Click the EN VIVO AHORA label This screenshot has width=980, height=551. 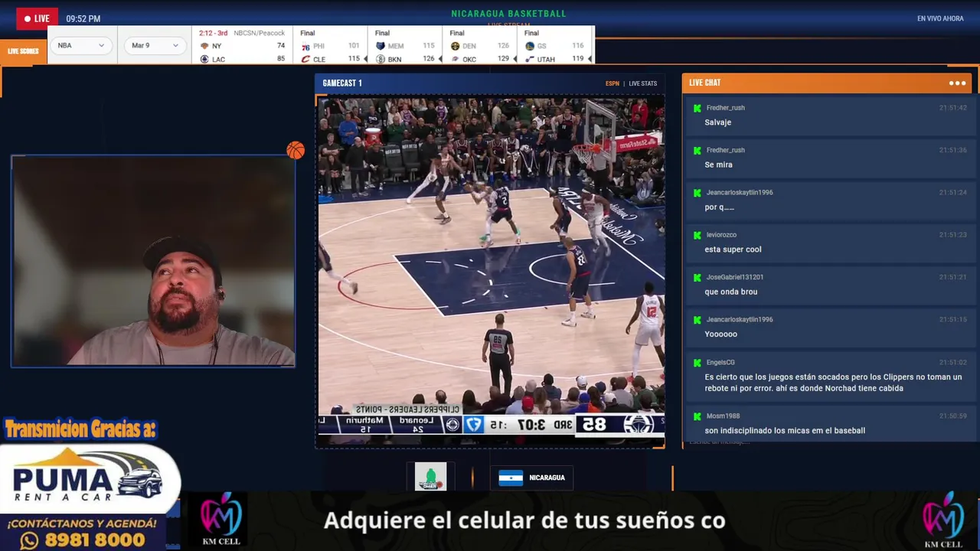[x=940, y=18]
